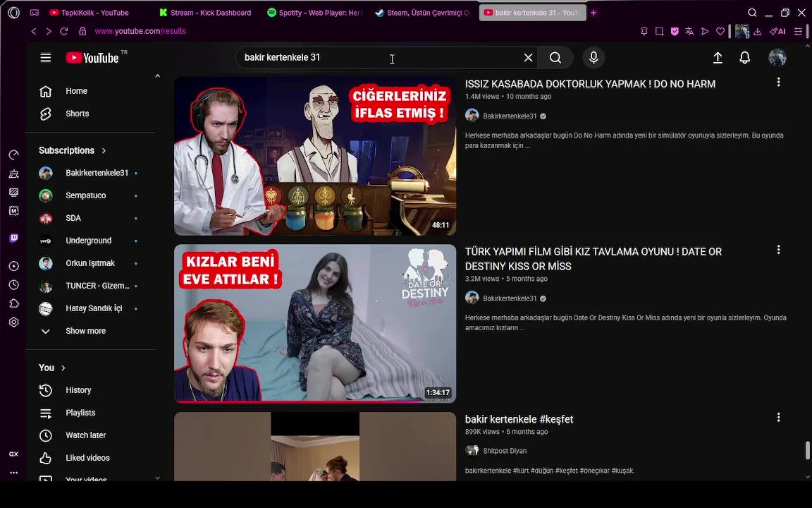The width and height of the screenshot is (812, 508).
Task: Open Orkun Işıtmak subscription channel
Action: click(90, 262)
